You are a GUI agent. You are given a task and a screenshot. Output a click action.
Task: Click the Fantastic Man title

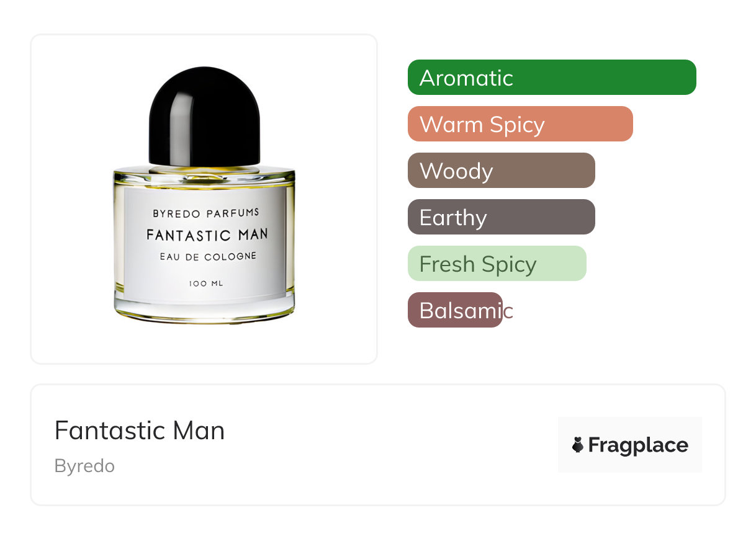(140, 431)
